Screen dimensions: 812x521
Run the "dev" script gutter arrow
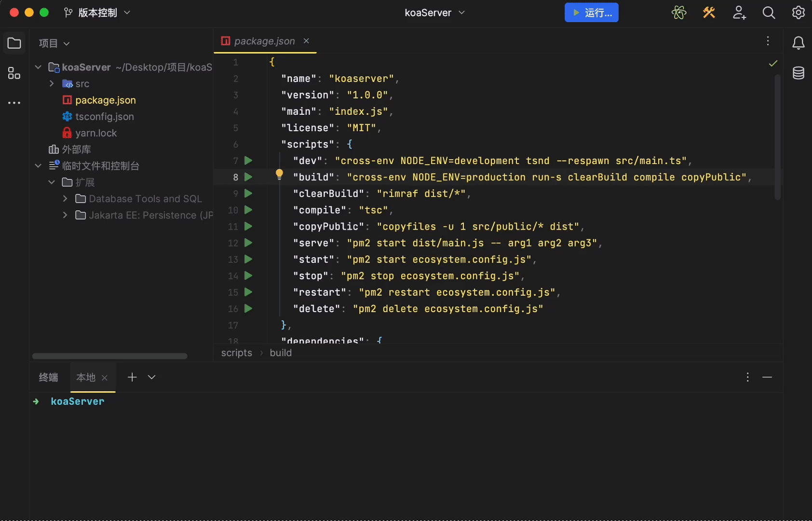tap(248, 161)
